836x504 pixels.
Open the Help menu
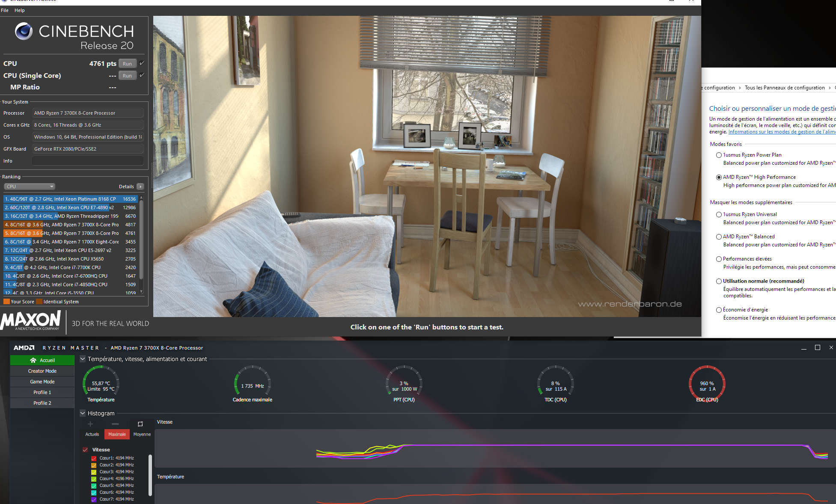pyautogui.click(x=19, y=10)
